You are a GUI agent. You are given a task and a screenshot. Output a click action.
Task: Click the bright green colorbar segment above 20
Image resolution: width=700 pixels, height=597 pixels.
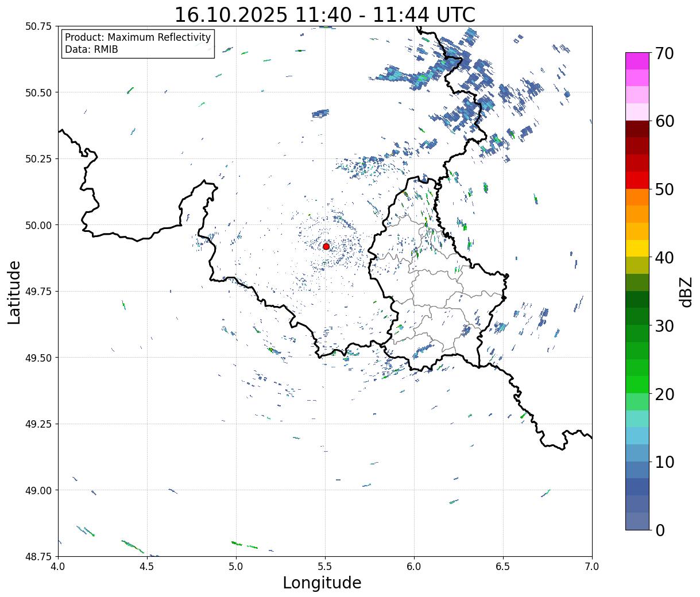click(x=637, y=384)
